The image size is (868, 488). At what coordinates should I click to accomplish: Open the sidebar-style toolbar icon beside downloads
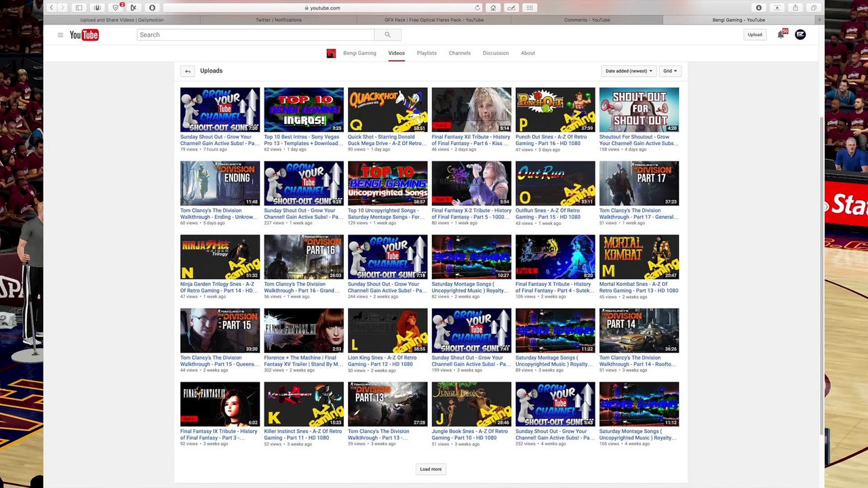pyautogui.click(x=777, y=7)
